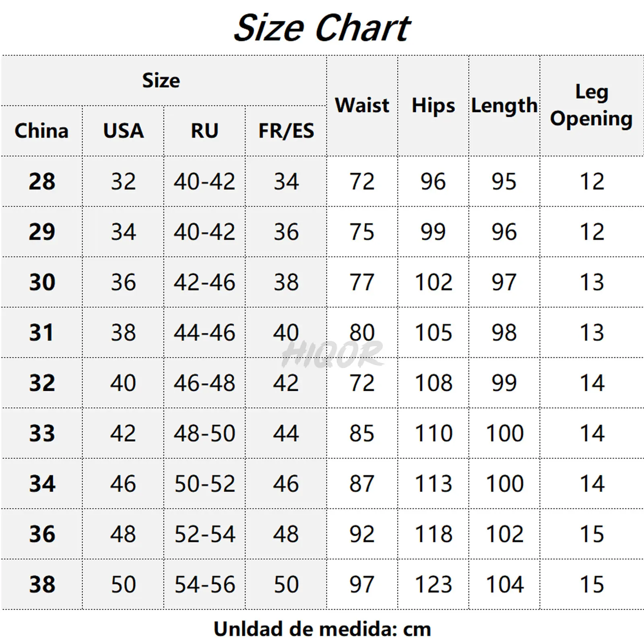Screen dimensions: 644x644
Task: Click the RU 54-56 cell
Action: (204, 584)
